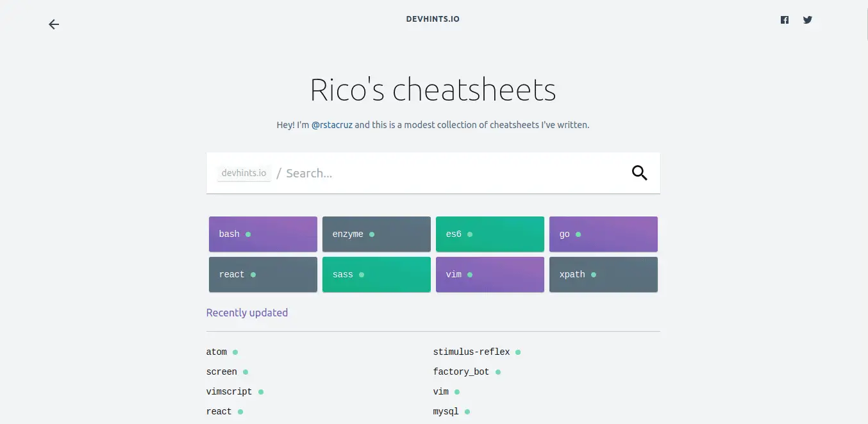Click the Rico's cheatsheets page heading
868x424 pixels.
[433, 90]
